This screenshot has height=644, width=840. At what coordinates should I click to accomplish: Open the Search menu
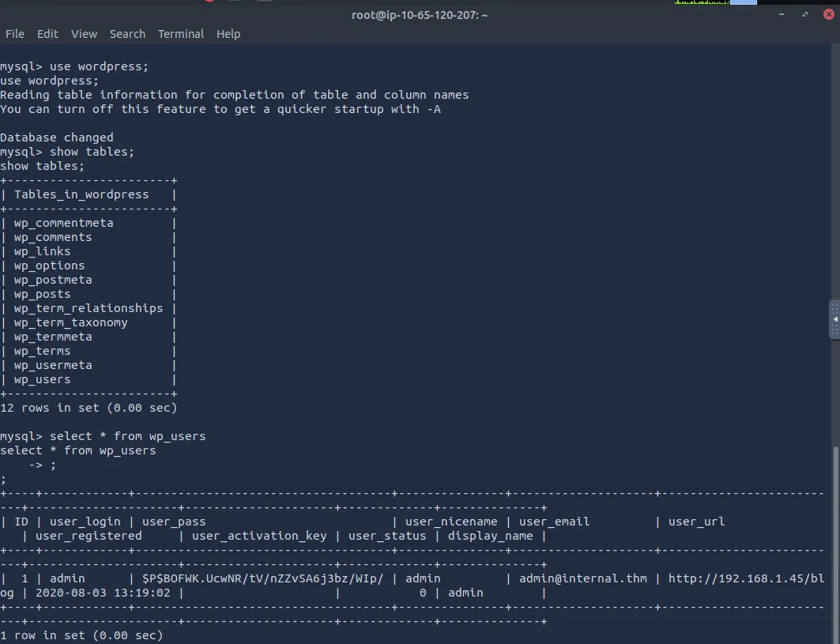(127, 34)
